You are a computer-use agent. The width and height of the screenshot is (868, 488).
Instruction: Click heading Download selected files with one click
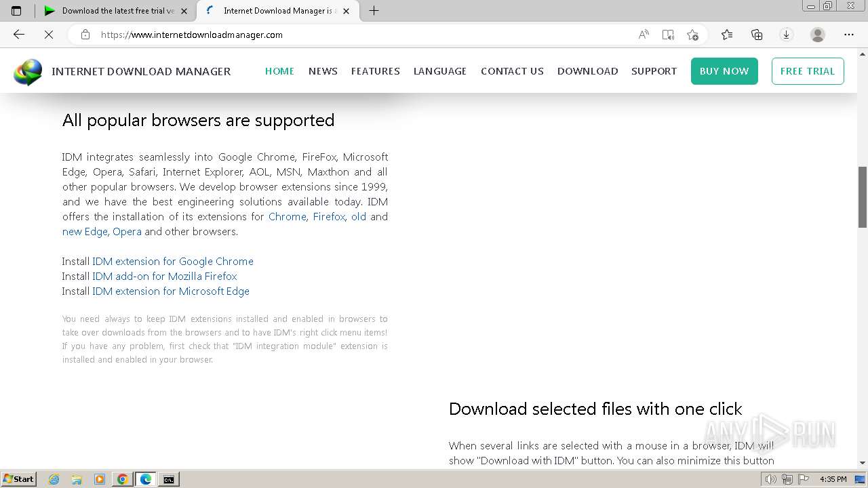pos(595,409)
